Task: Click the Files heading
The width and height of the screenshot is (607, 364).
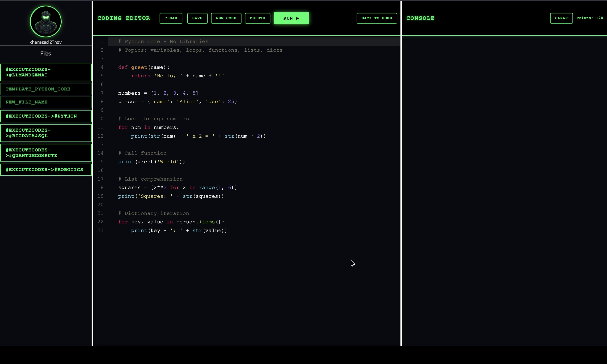Action: coord(46,54)
